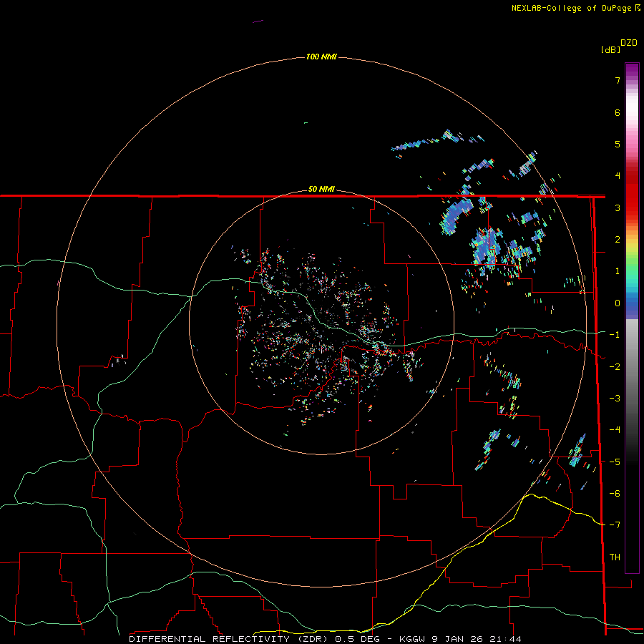Click the 1 value on color scale
The height and width of the screenshot is (644, 644).
click(x=618, y=271)
